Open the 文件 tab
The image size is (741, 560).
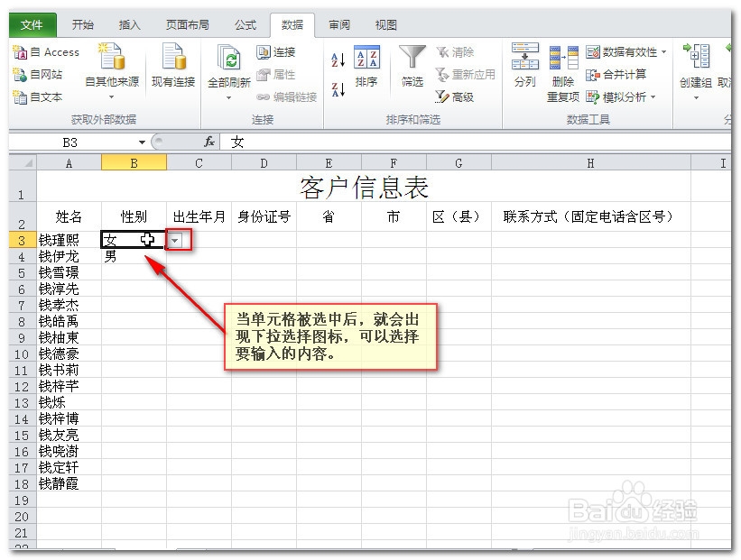32,25
